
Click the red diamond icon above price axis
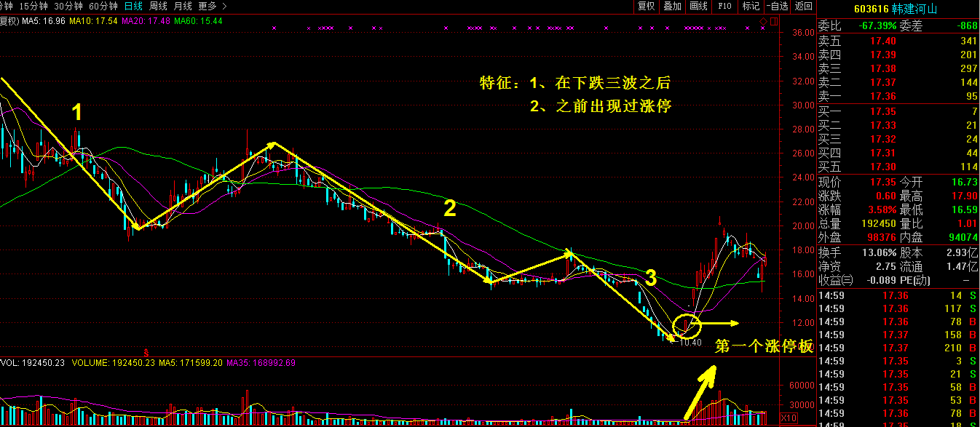pos(763,20)
